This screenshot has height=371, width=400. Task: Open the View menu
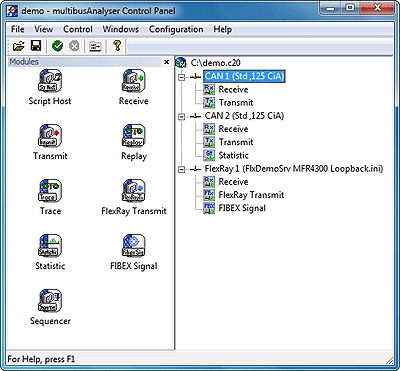(44, 29)
